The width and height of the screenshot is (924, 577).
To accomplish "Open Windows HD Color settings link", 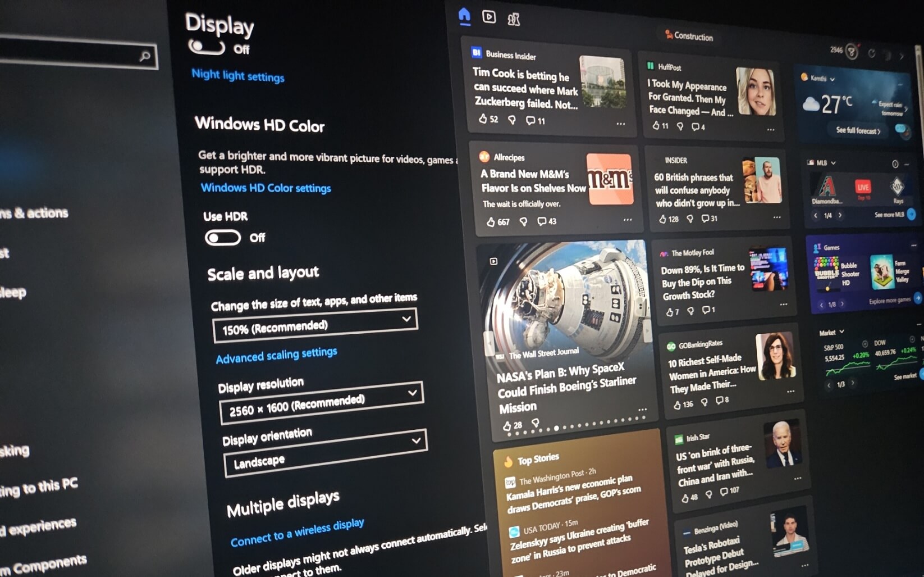I will pos(266,188).
